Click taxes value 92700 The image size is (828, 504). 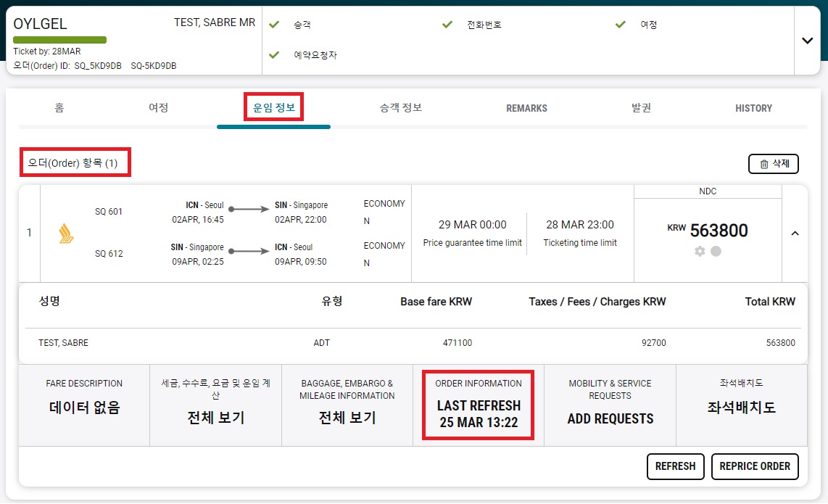[654, 343]
